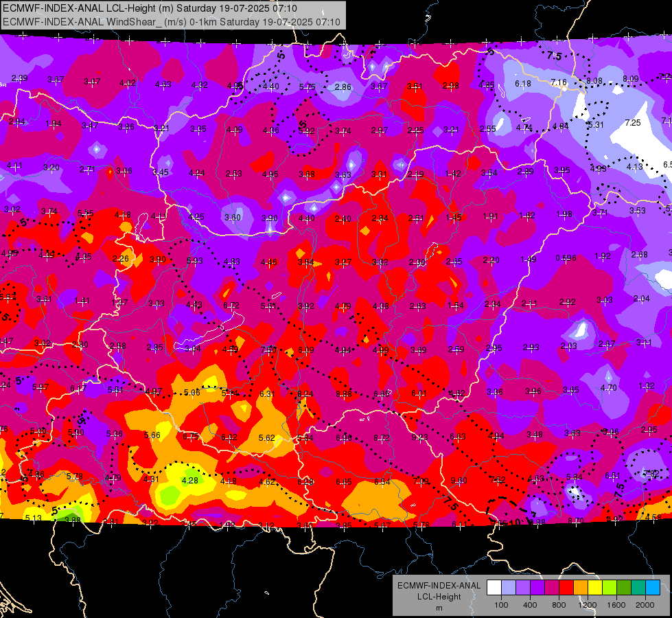
Task: Click the wind shear value 7.09
Action: click(420, 481)
